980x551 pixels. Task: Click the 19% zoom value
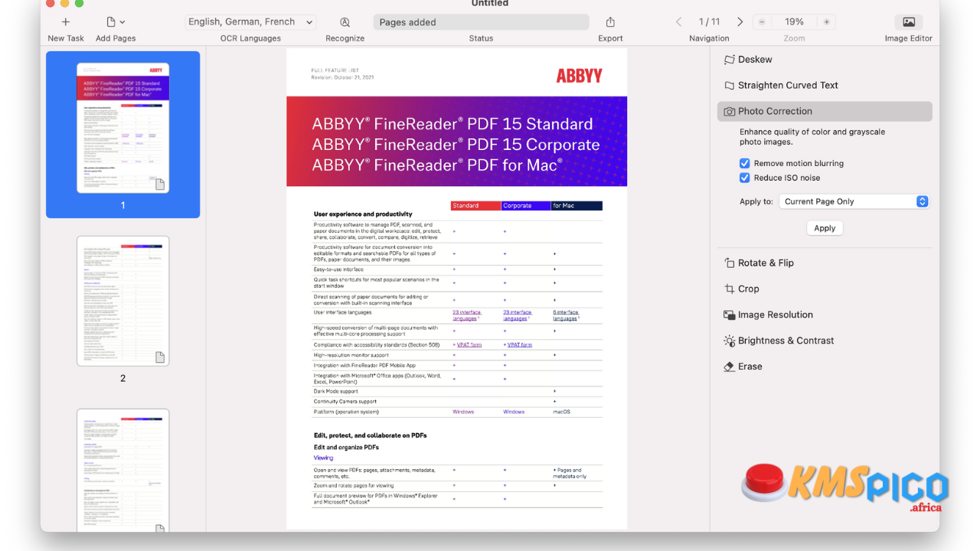794,22
